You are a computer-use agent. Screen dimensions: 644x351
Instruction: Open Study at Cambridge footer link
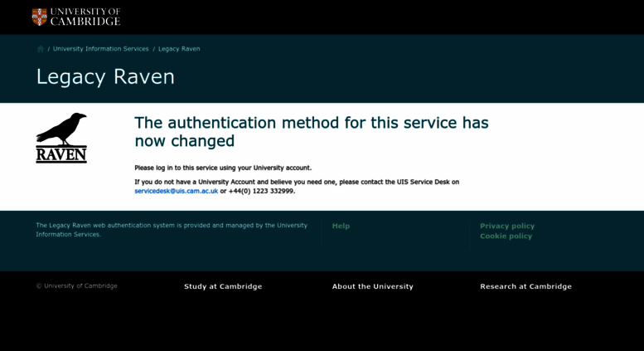point(223,286)
